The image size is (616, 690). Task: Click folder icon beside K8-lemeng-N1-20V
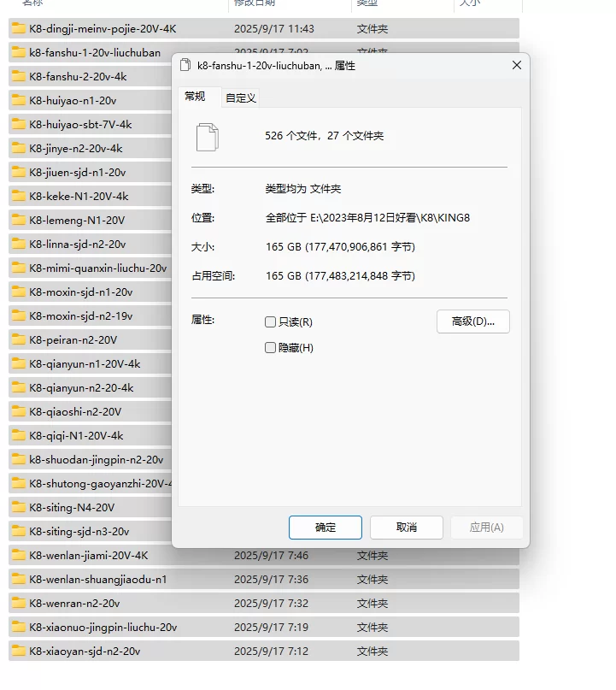(19, 221)
